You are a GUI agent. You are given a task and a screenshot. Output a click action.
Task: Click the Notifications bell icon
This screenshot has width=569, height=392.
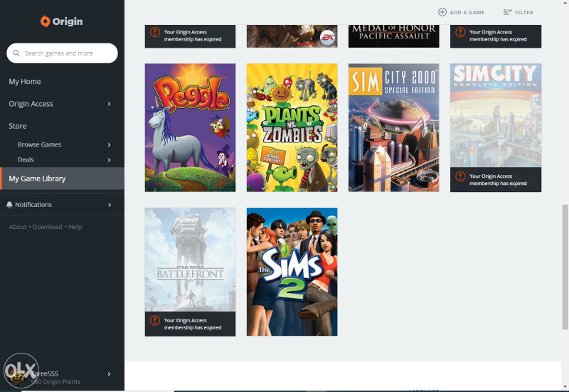(x=9, y=205)
